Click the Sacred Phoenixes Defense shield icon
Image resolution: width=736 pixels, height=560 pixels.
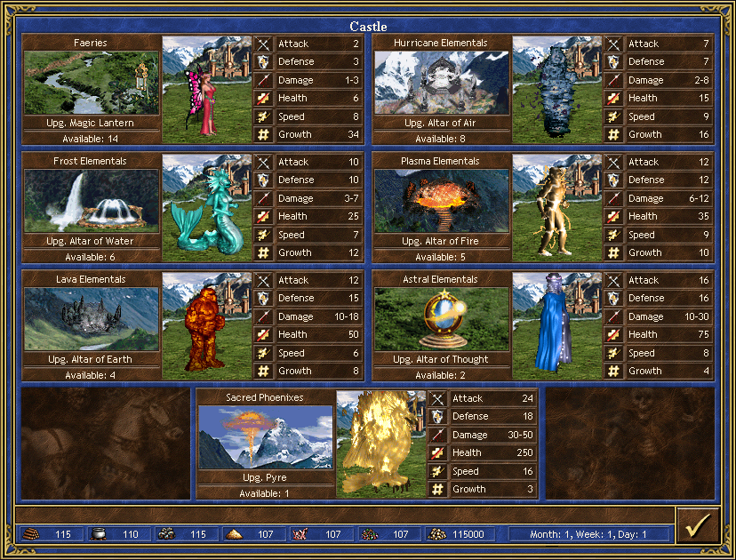point(438,416)
